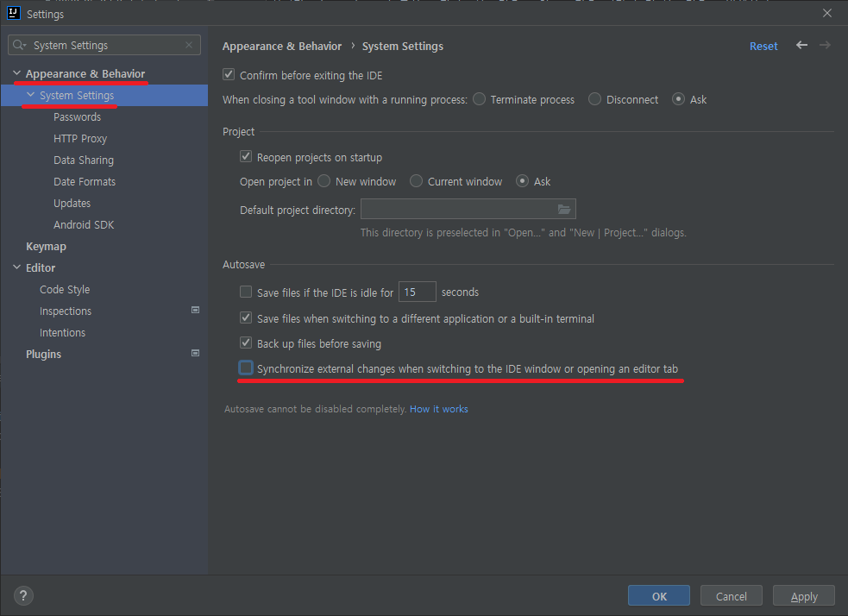
Task: Click the OK button
Action: pyautogui.click(x=659, y=595)
